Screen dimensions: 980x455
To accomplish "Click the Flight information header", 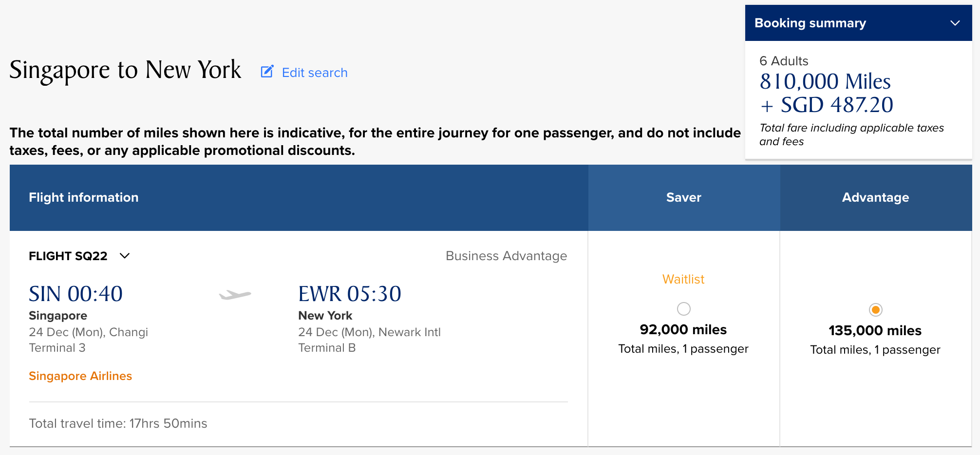I will tap(84, 197).
